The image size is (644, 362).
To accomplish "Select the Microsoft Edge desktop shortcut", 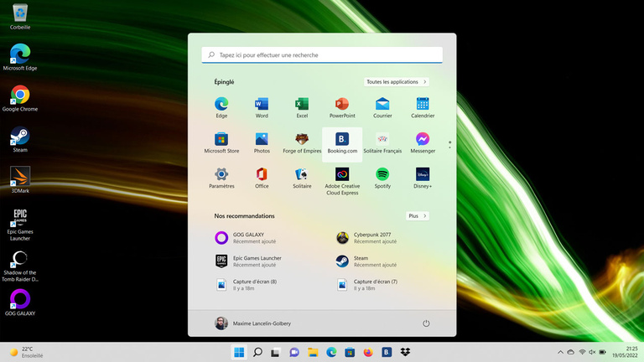I will (20, 57).
